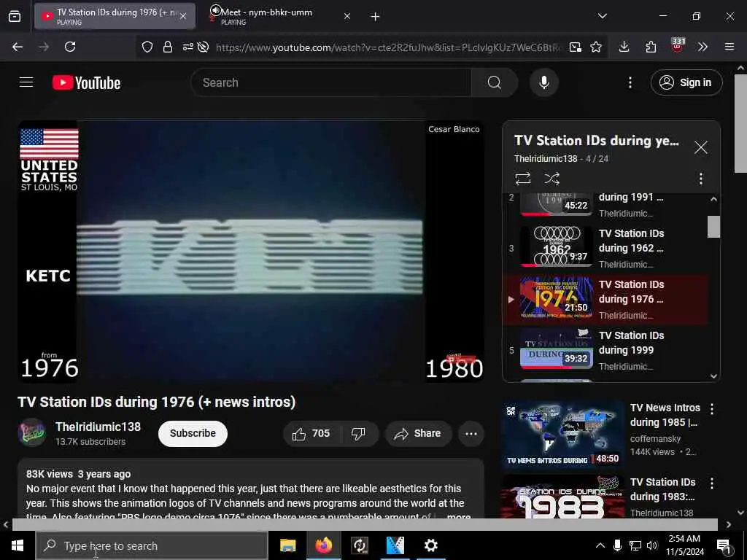Open picture-in-picture from the address bar
This screenshot has height=560, width=747.
(x=575, y=47)
